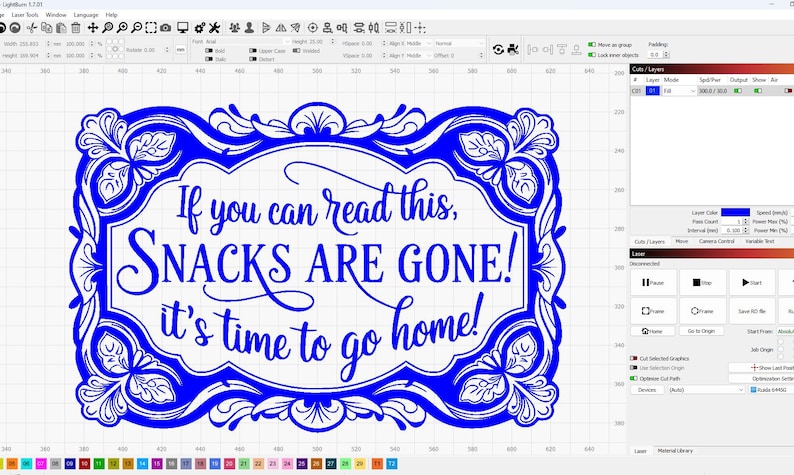Click the Zoom In magnifier icon
Screen dimensions: 794x475
[122, 28]
